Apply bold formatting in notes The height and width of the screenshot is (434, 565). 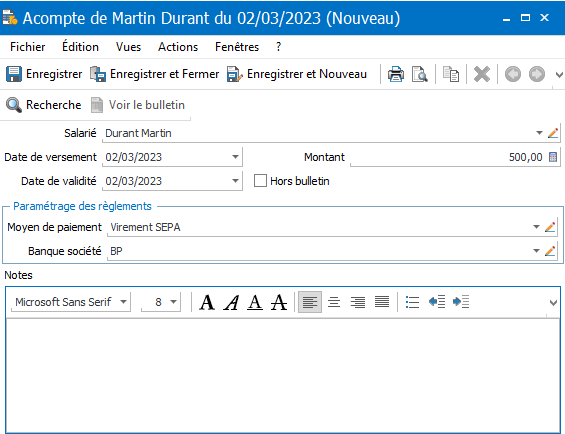[207, 302]
